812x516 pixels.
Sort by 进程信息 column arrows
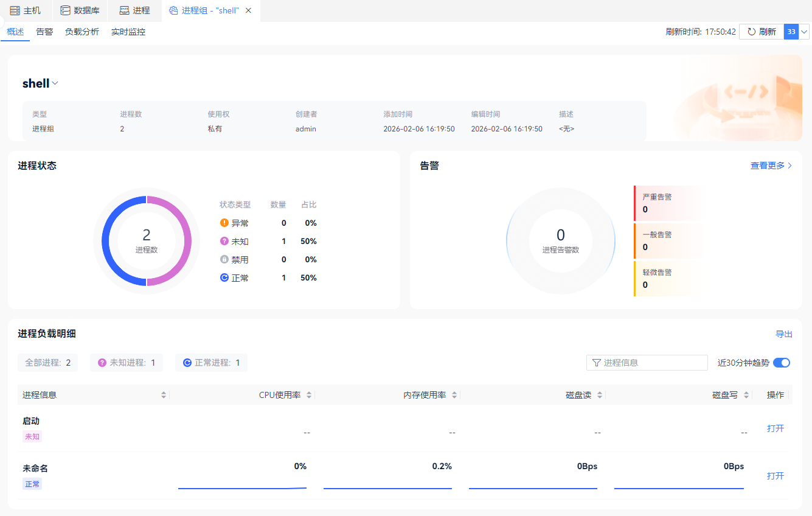point(164,395)
